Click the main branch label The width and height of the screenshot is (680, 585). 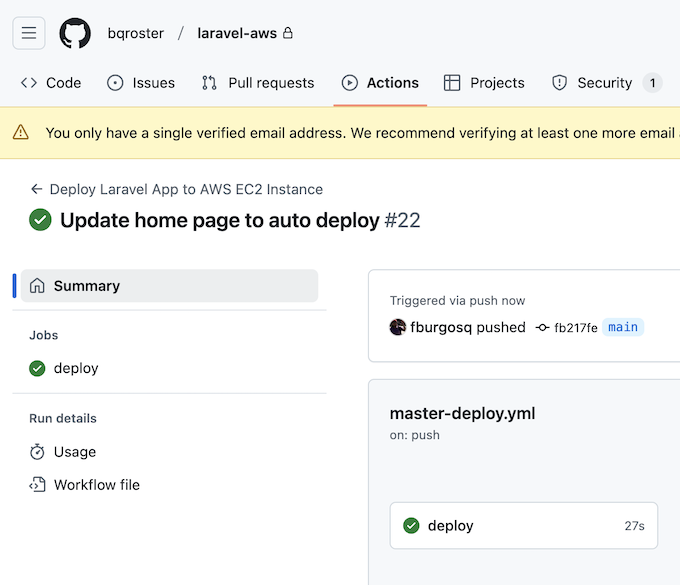623,327
